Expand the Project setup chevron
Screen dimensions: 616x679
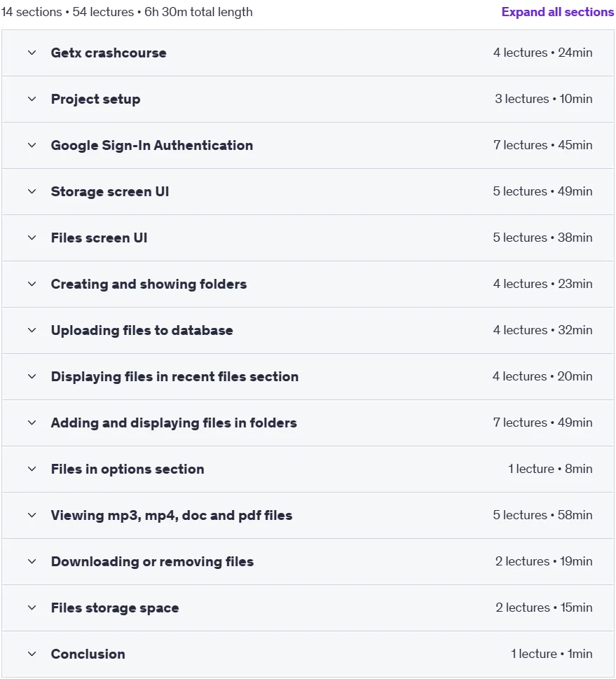tap(32, 100)
